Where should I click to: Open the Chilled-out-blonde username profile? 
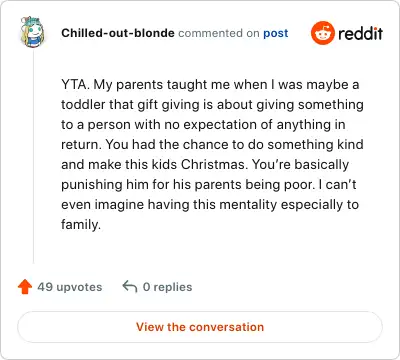tap(118, 33)
